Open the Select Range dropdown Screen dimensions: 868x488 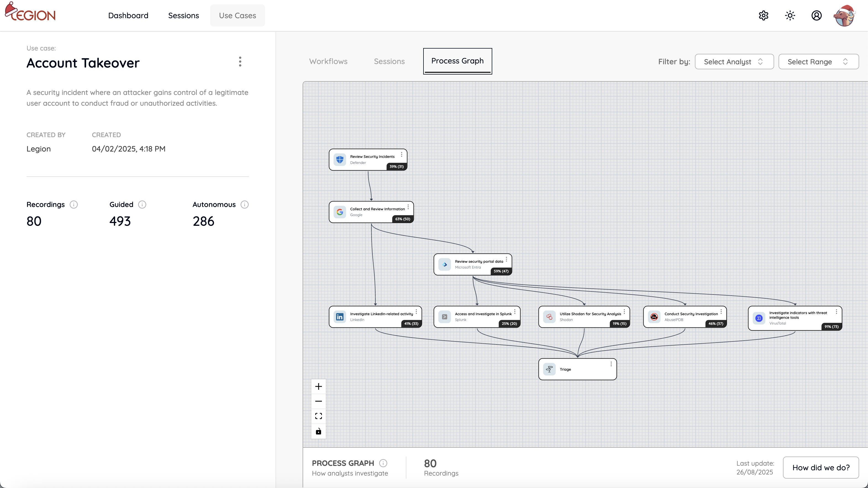818,62
